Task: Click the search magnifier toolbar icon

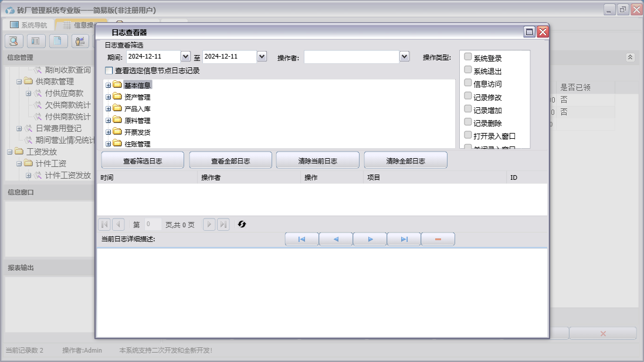Action: click(13, 41)
